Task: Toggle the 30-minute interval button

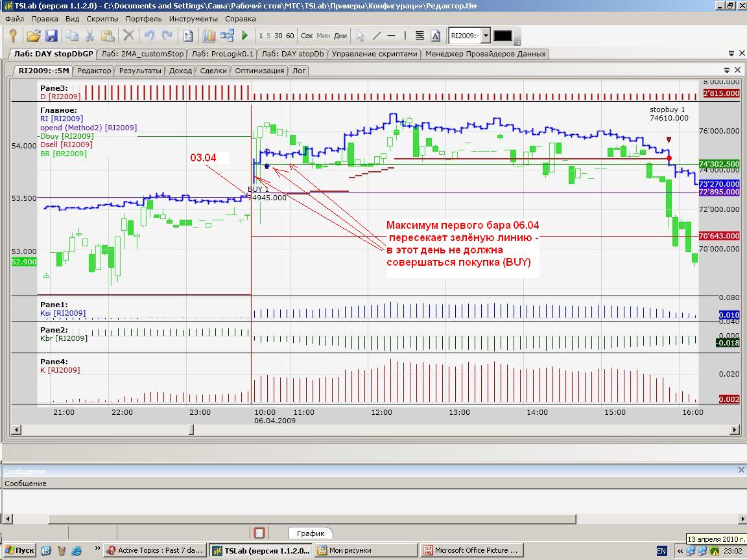Action: (x=278, y=36)
